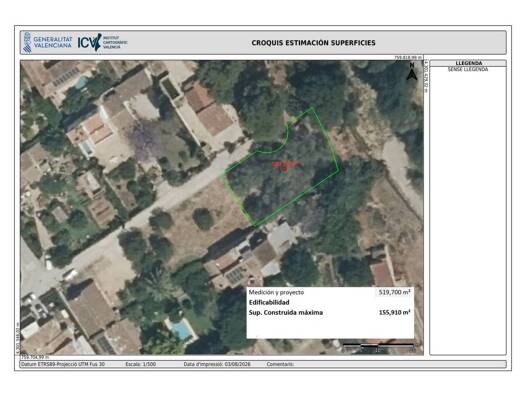Click the north arrow symbol on the map

coord(412,71)
